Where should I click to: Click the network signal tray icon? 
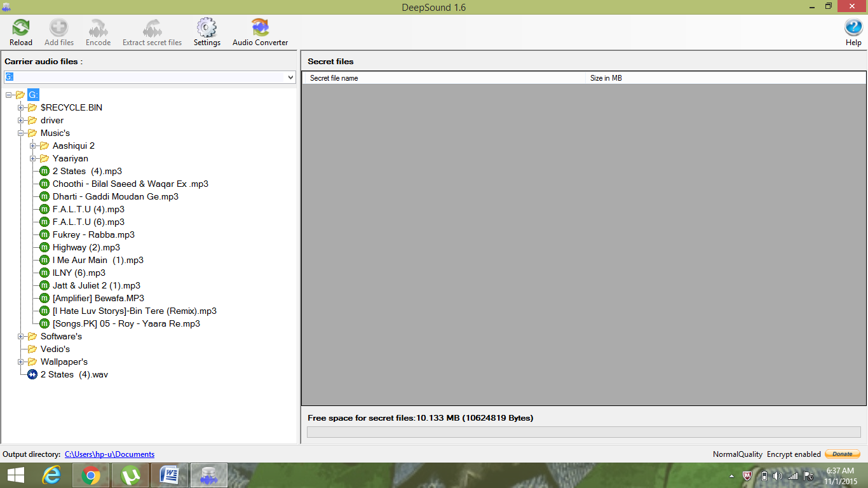pos(792,476)
